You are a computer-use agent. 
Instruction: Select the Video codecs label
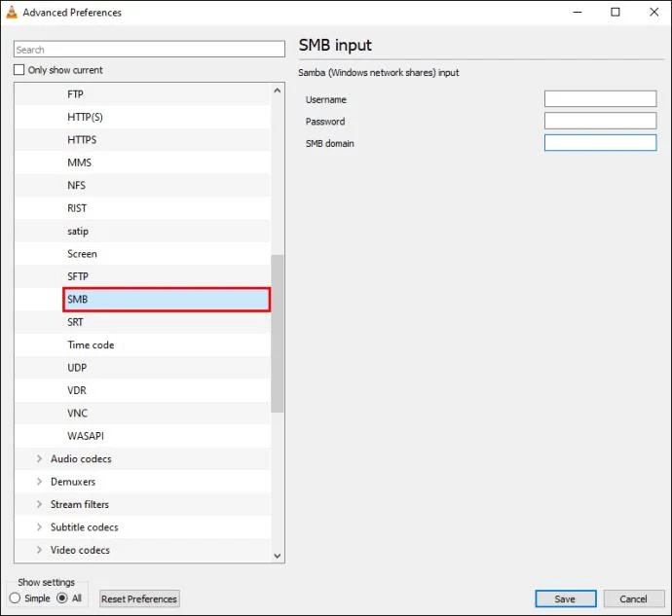80,550
